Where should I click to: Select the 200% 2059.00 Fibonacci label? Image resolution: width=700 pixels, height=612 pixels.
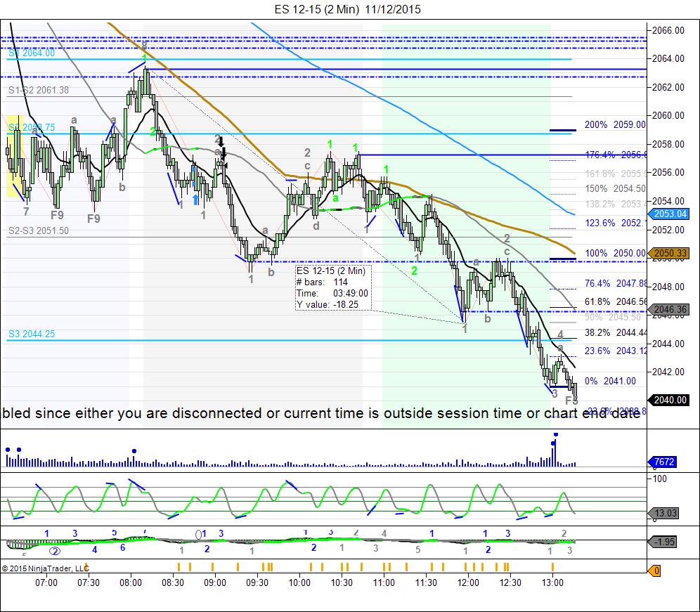(615, 124)
